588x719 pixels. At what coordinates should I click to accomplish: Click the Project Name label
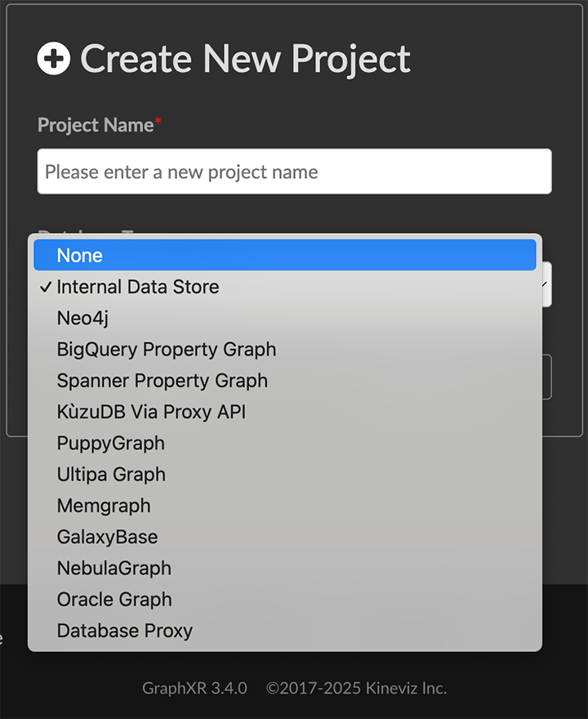[x=96, y=125]
